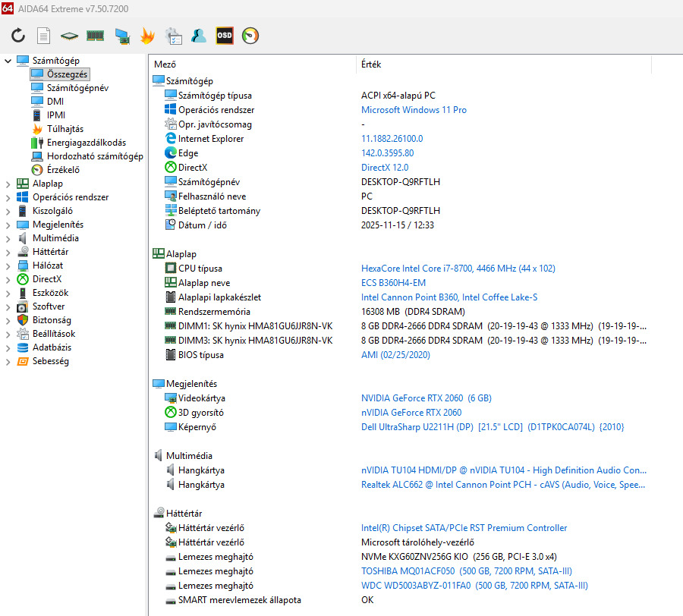The height and width of the screenshot is (616, 683).
Task: Select the DIMM3: SK hynix row
Action: (x=401, y=340)
